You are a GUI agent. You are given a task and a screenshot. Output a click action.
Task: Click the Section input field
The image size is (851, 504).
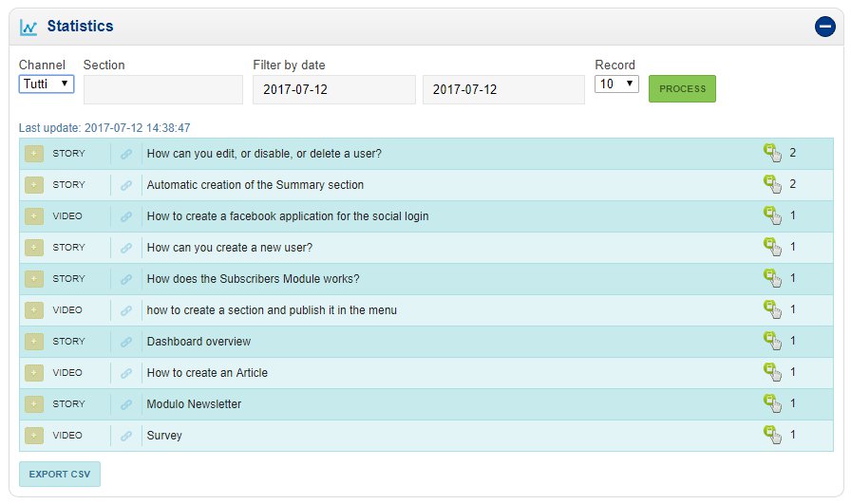pos(163,90)
